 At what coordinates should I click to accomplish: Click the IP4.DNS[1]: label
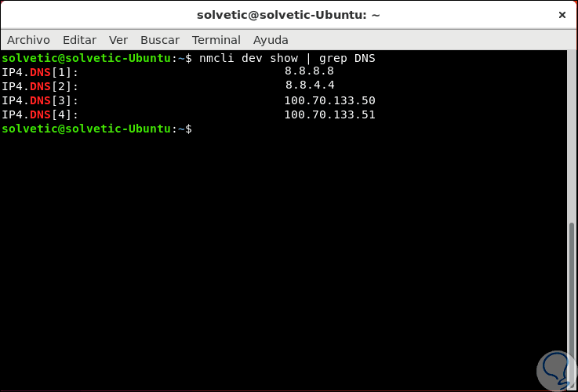40,72
